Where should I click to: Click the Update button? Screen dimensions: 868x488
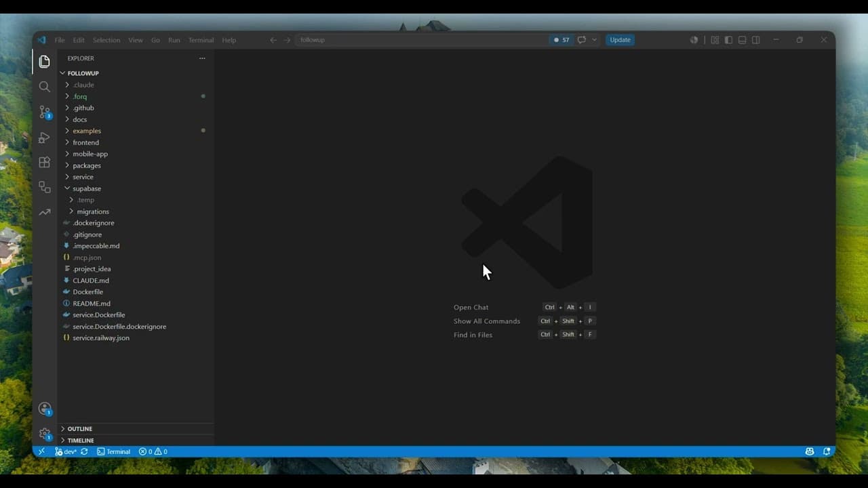pos(620,40)
